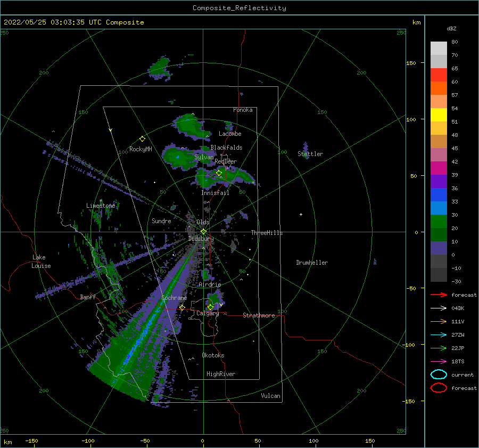Click the magenta 39–42 dBZ color swatch
The width and height of the screenshot is (479, 448).
(x=439, y=168)
